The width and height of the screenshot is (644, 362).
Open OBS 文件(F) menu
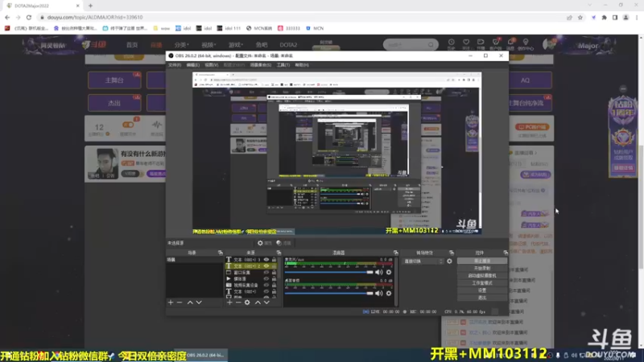coord(175,65)
